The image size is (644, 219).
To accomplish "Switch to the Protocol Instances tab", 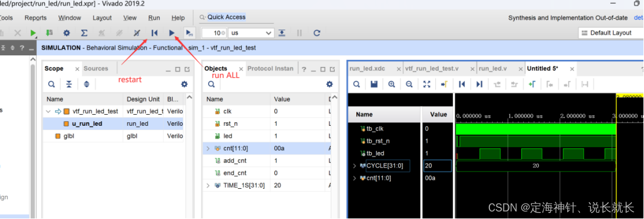I will (x=270, y=68).
